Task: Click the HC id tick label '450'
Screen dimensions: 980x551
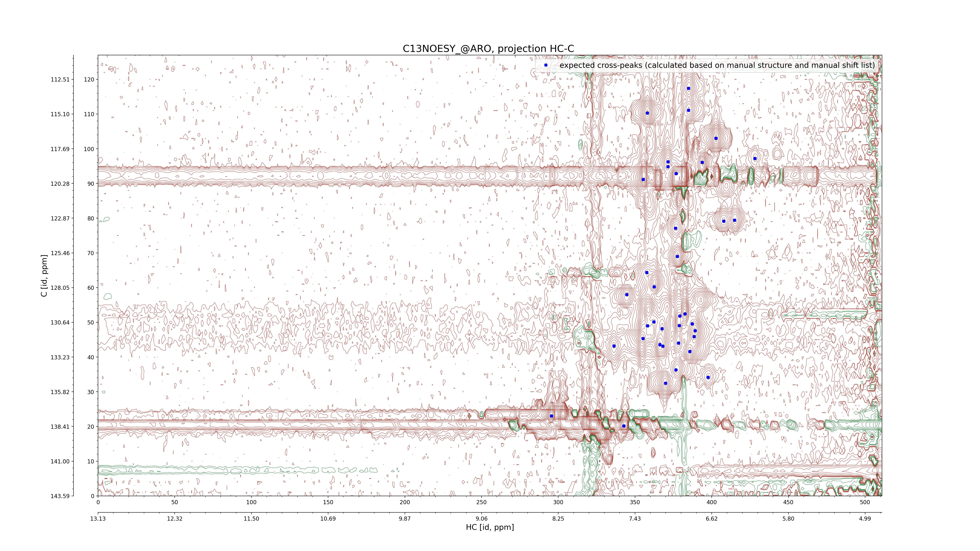Action: [788, 502]
